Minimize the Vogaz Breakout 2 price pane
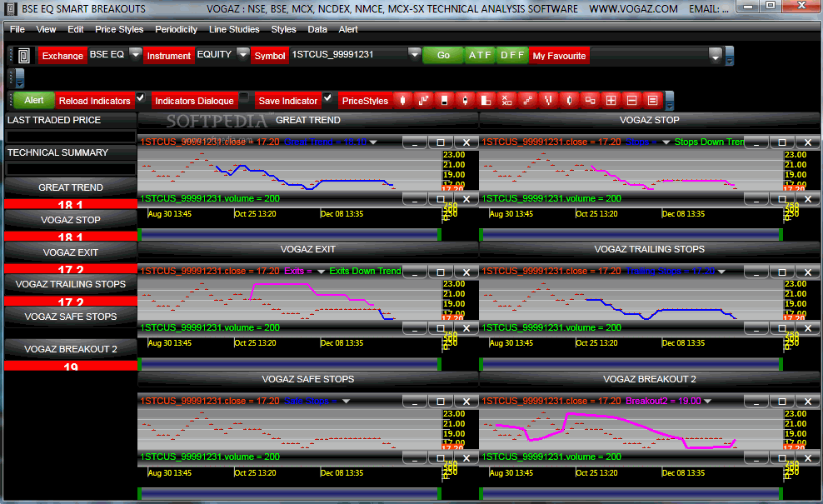This screenshot has height=504, width=823. [756, 402]
